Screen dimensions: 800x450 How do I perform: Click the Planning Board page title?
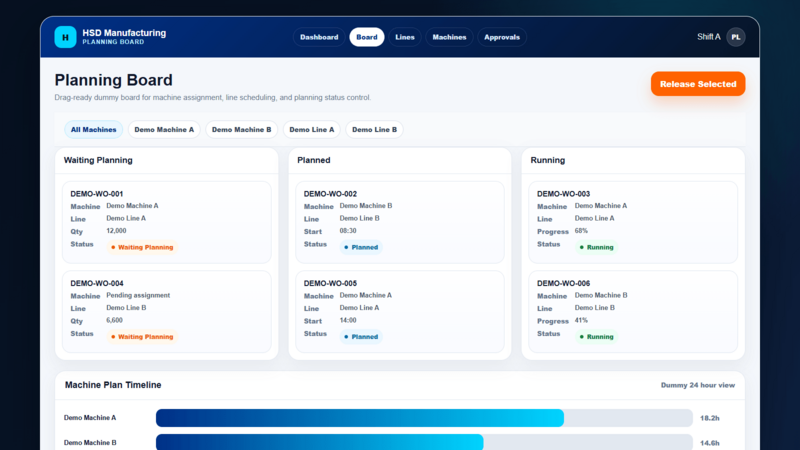(x=113, y=80)
